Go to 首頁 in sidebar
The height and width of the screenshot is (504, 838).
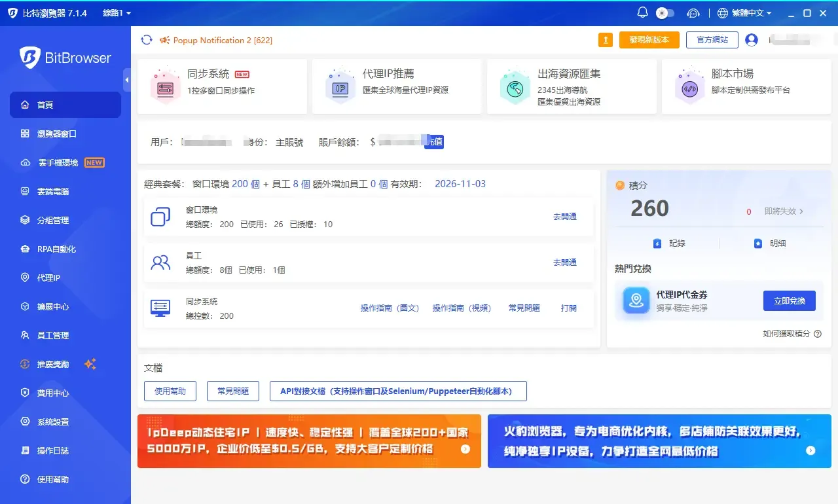pyautogui.click(x=65, y=105)
